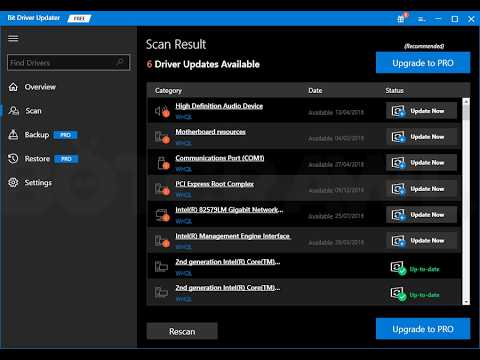The image size is (480, 360).
Task: Update High Definition Audio Device now
Action: point(421,111)
